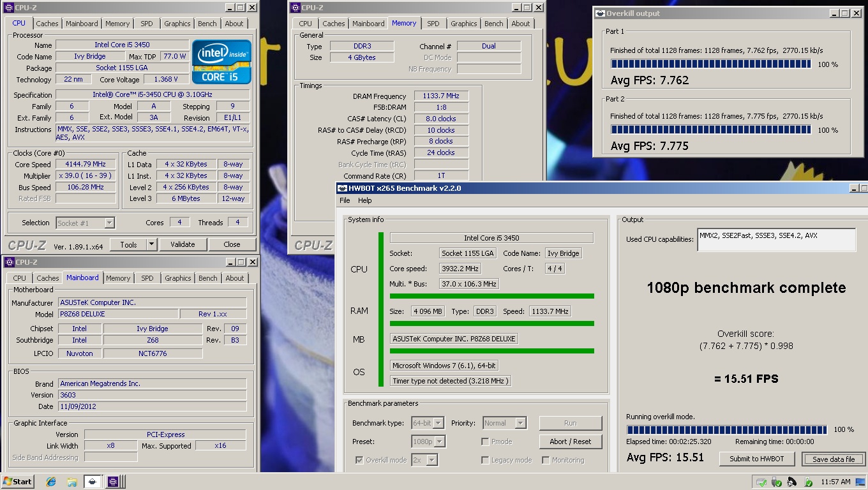Image resolution: width=868 pixels, height=490 pixels.
Task: Switch to CPU tab in CPU-Z Mainboard window
Action: [20, 278]
